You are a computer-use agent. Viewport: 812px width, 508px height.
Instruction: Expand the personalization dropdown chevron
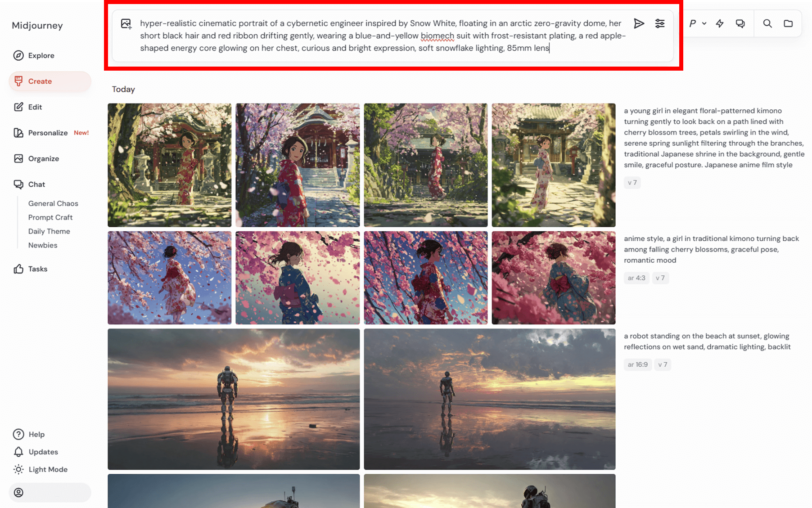click(704, 23)
